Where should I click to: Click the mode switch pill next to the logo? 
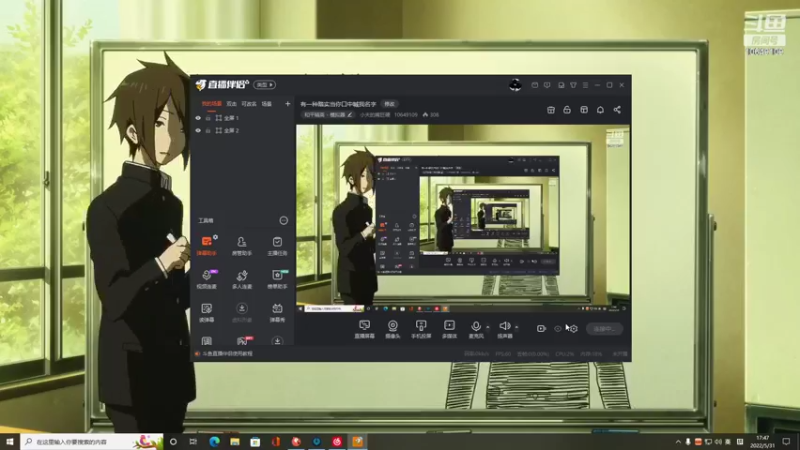coord(265,85)
